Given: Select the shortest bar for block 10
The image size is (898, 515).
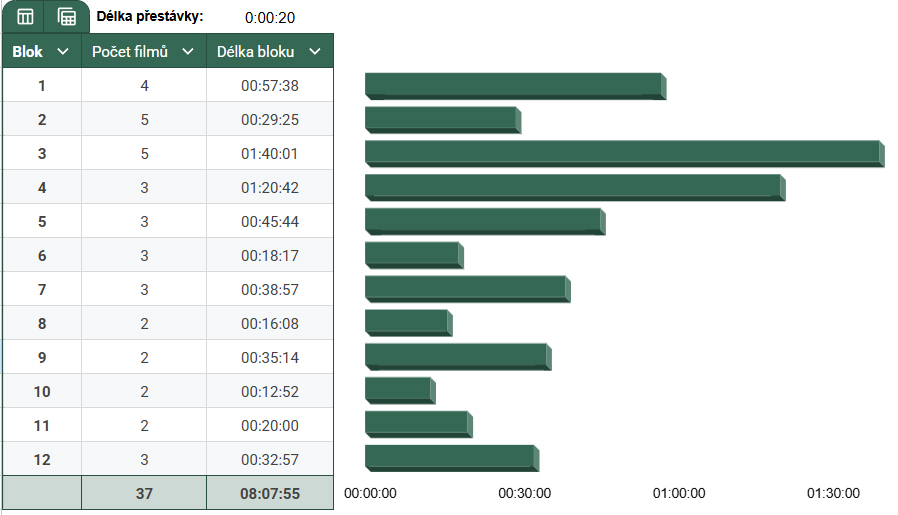Looking at the screenshot, I should coord(399,389).
